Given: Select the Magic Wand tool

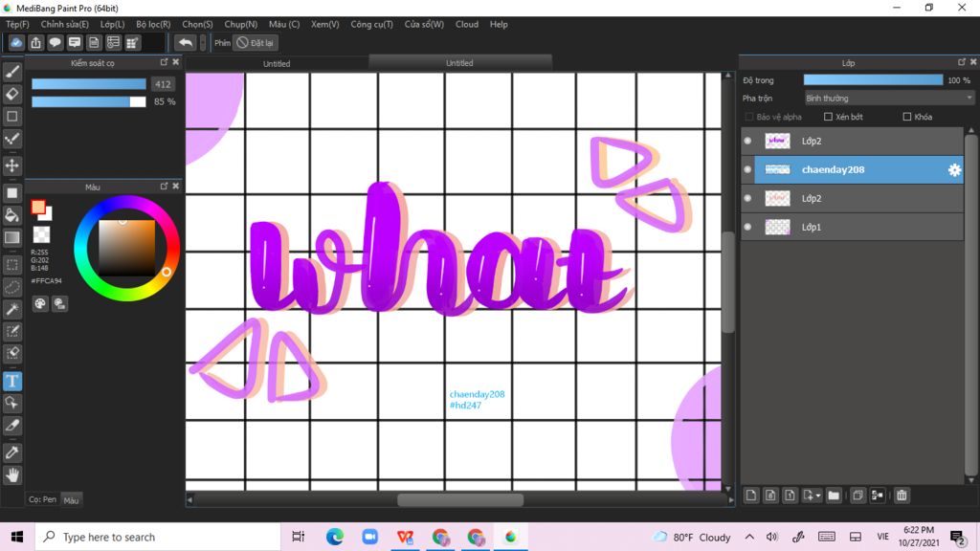Looking at the screenshot, I should (11, 309).
